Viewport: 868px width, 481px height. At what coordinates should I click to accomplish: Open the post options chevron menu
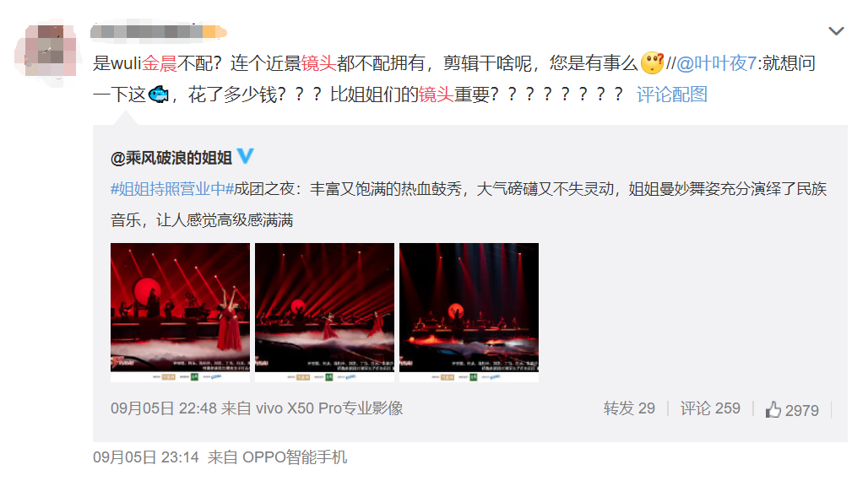(x=836, y=31)
